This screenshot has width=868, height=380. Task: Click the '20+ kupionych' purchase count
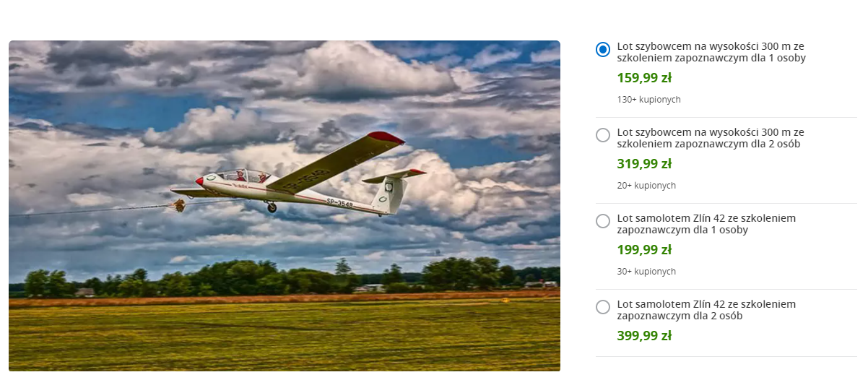pos(646,186)
